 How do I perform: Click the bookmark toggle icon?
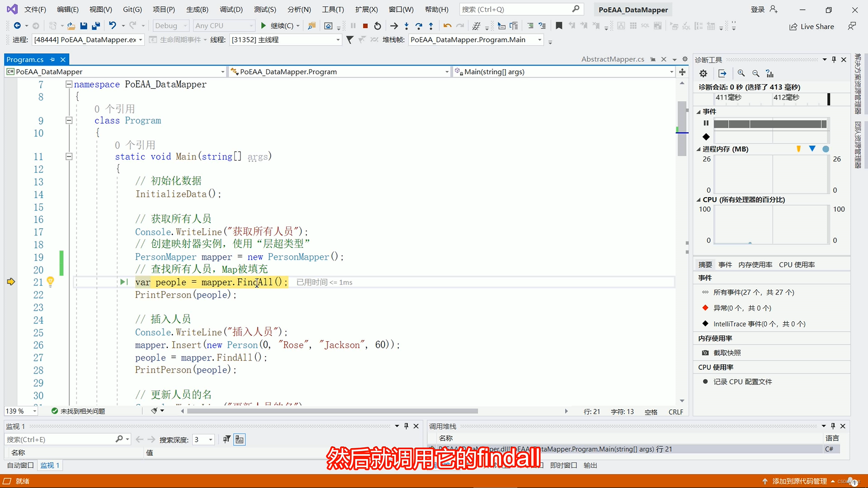(x=559, y=26)
